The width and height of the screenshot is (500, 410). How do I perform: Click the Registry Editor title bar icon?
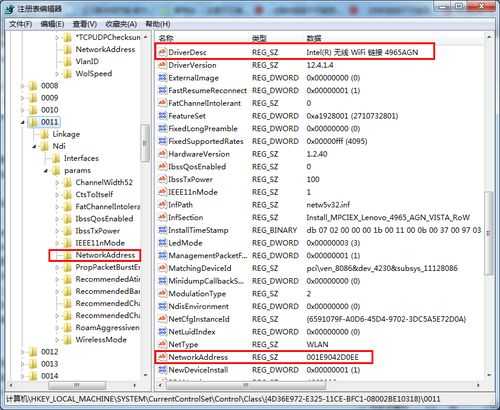point(9,9)
